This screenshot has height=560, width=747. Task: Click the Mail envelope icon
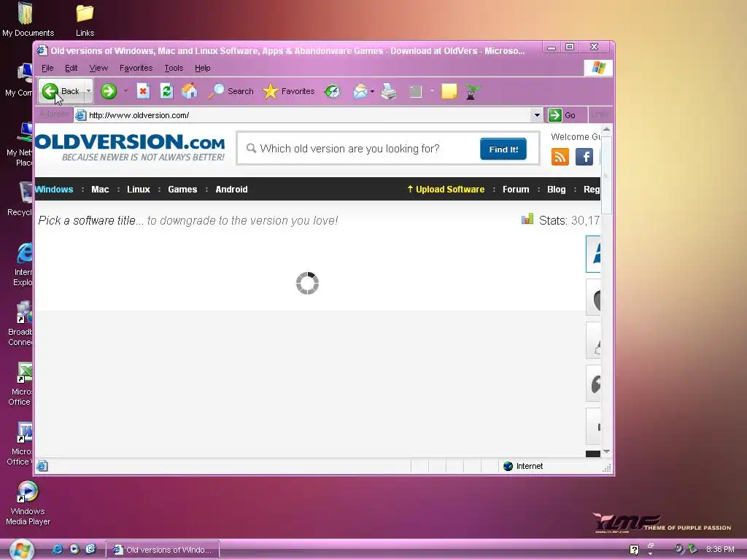[x=360, y=91]
